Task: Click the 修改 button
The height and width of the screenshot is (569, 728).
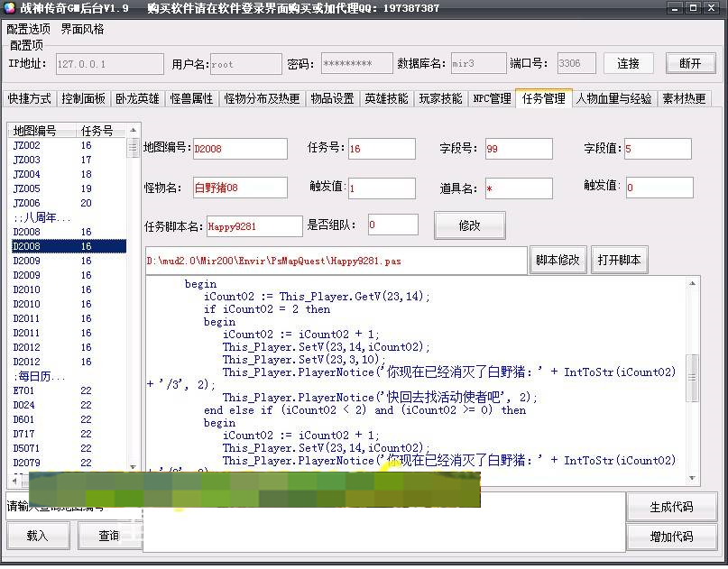Action: (469, 225)
